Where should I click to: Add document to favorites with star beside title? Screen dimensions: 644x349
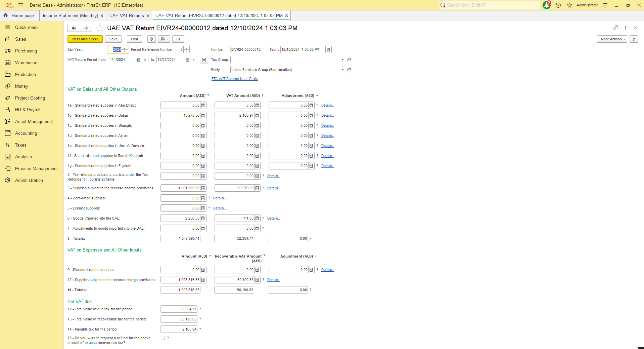click(100, 28)
